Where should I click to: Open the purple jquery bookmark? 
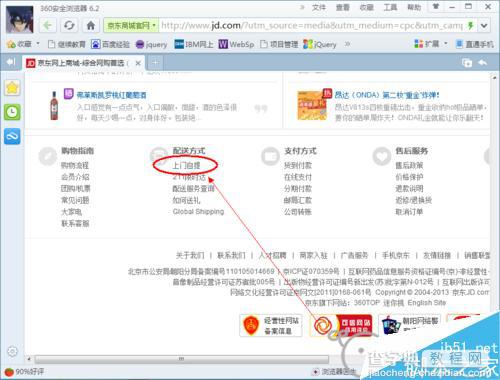click(152, 44)
